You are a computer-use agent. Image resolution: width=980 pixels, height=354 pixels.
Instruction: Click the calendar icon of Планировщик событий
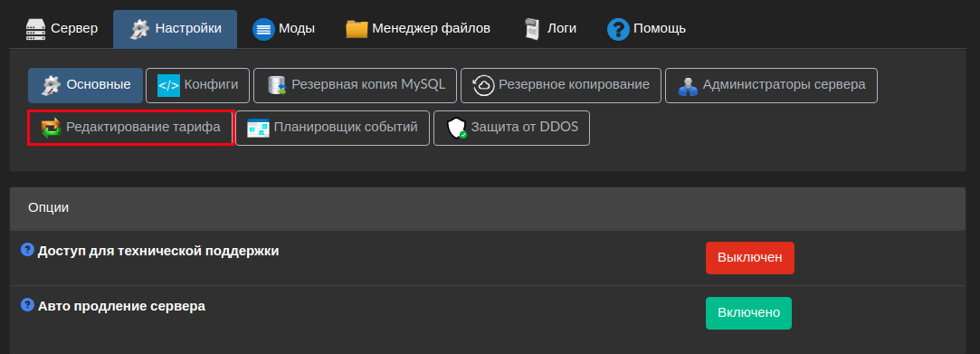click(x=258, y=129)
